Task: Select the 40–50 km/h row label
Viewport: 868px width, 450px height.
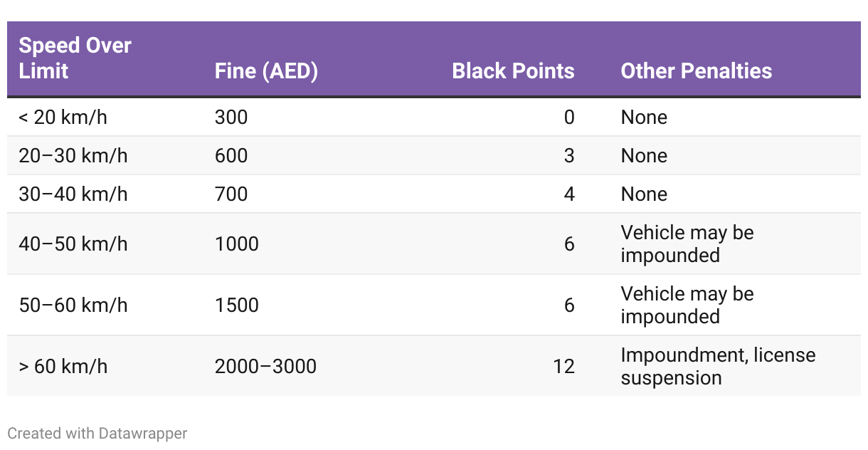Action: click(x=73, y=244)
